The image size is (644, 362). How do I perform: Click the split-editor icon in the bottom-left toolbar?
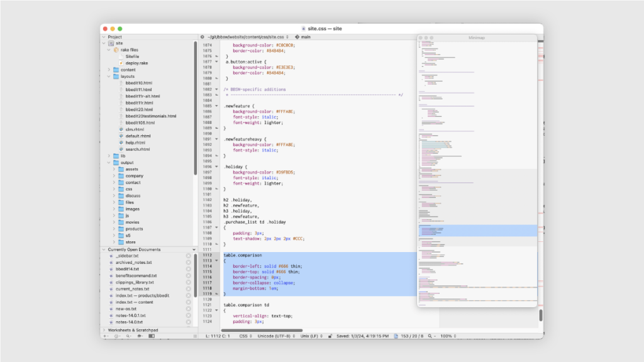pos(152,336)
